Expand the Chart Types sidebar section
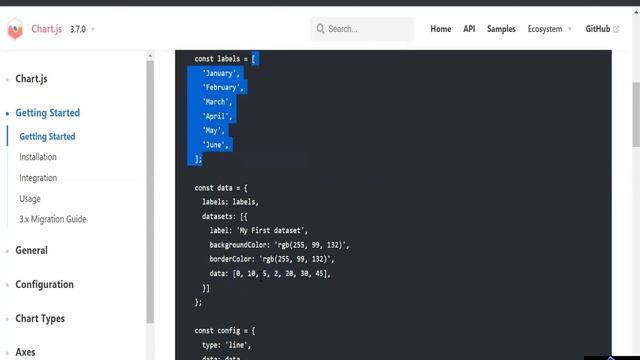The height and width of the screenshot is (360, 640). click(40, 318)
